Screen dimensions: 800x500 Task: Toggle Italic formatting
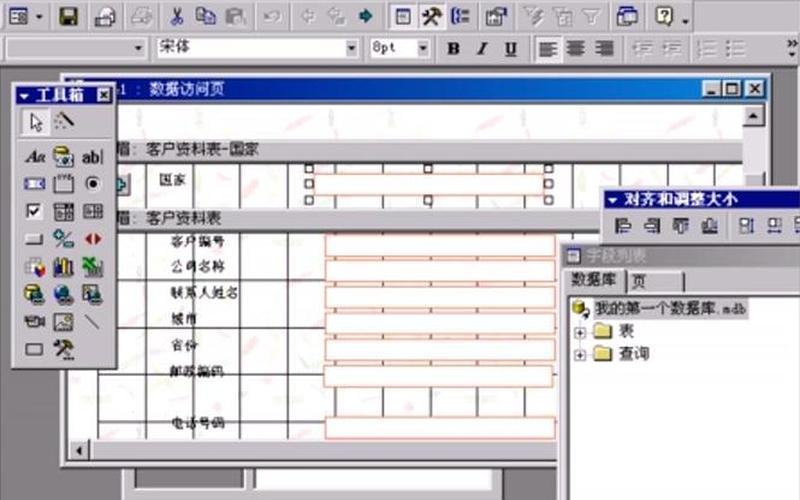click(482, 48)
